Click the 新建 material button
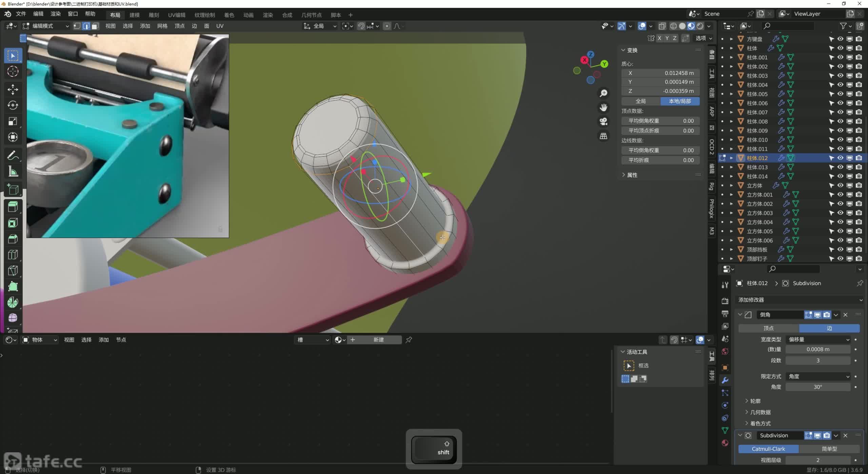This screenshot has height=474, width=868. [x=378, y=340]
